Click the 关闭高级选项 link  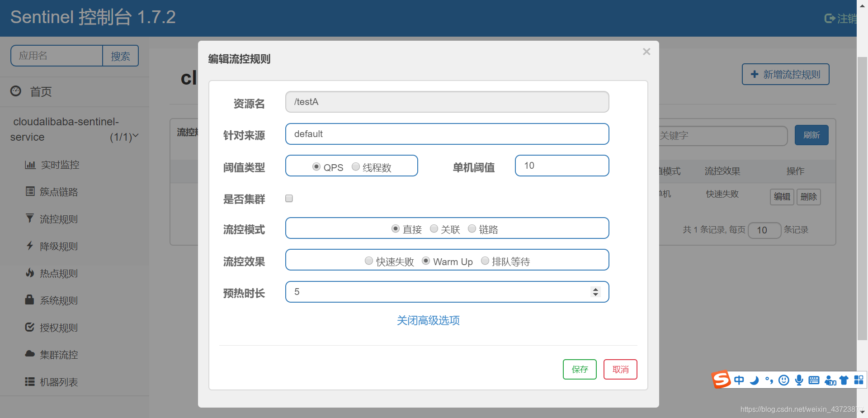(x=428, y=320)
